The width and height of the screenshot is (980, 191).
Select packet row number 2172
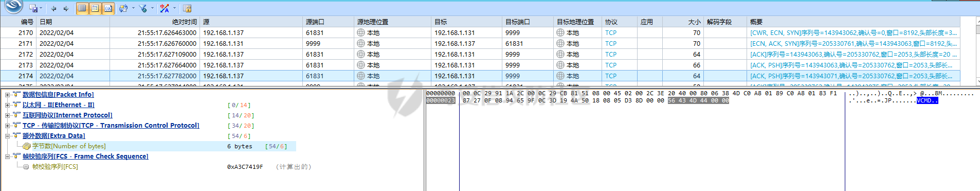click(x=480, y=55)
